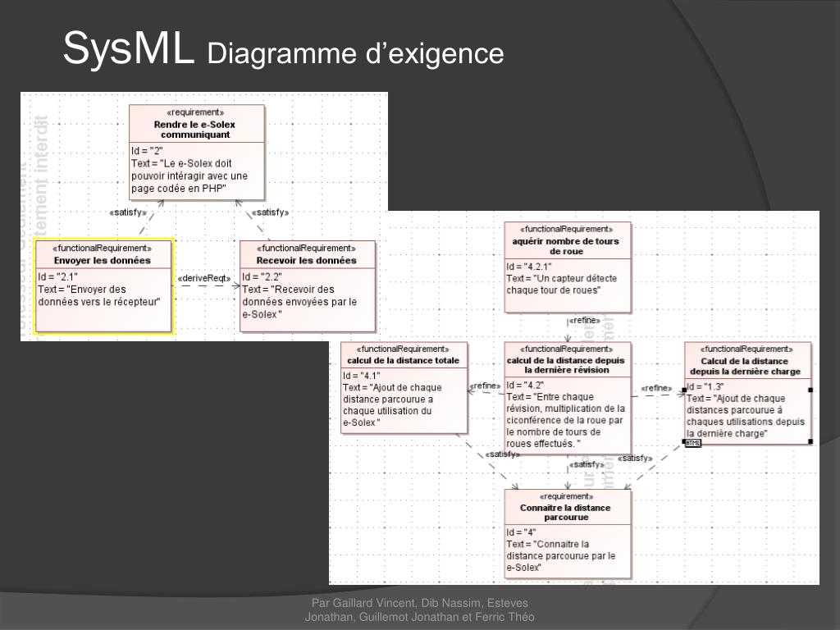Click the «satisfy» label above Envoyer les données
Viewport: 840px width, 630px height.
[x=128, y=212]
